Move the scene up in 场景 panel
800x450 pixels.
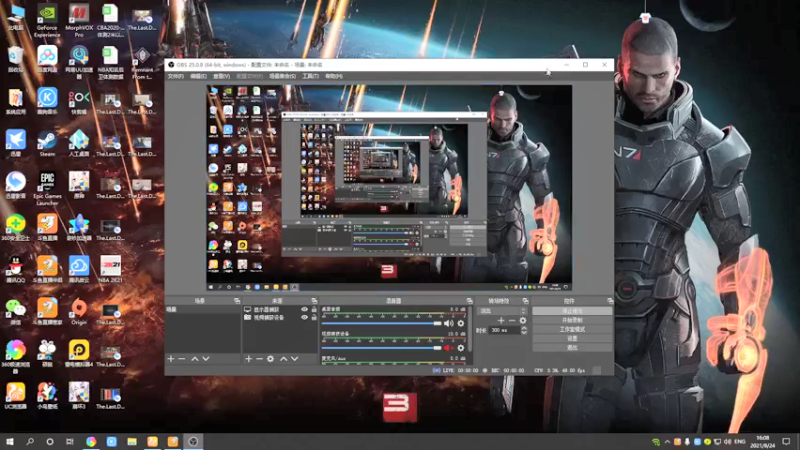[x=194, y=359]
